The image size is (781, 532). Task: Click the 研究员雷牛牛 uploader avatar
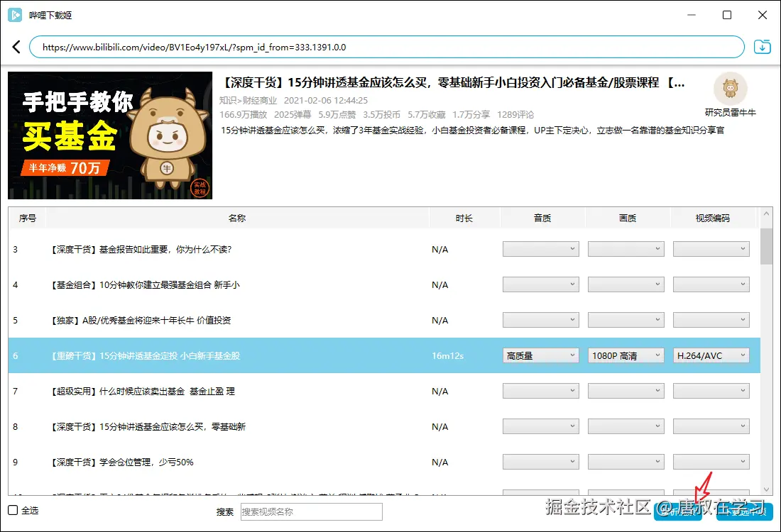tap(731, 89)
